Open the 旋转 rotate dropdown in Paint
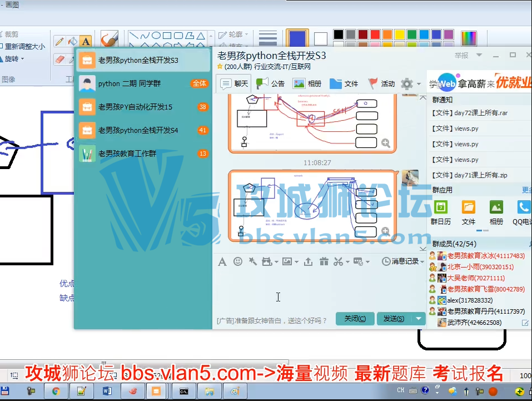This screenshot has height=401, width=532. click(x=13, y=59)
